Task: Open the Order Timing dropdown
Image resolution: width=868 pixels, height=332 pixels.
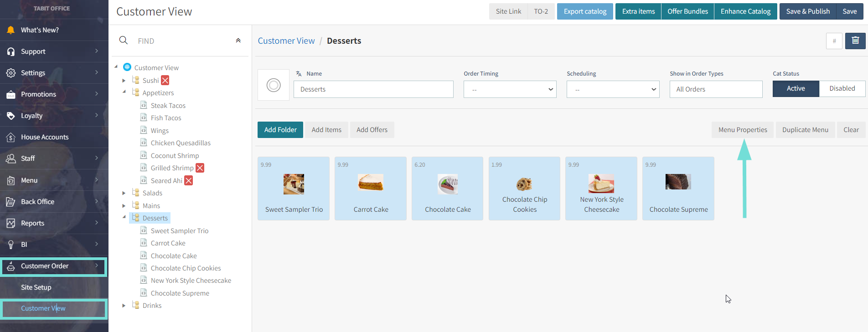Action: tap(510, 89)
